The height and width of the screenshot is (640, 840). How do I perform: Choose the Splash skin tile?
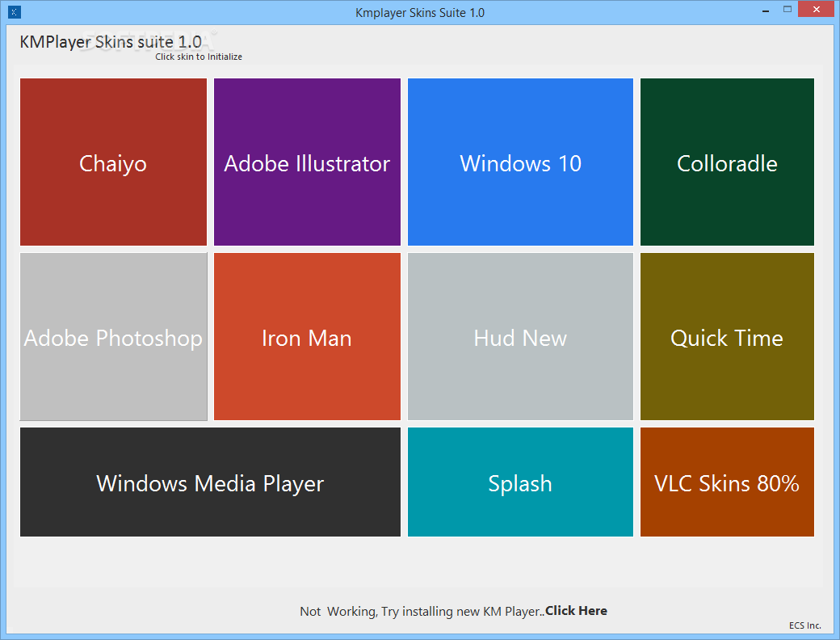point(520,482)
